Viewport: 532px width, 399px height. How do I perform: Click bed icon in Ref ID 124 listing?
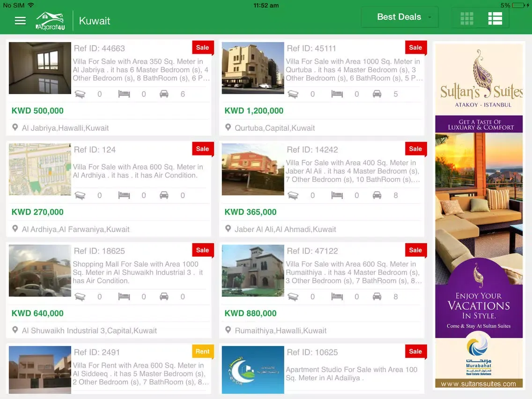pos(124,195)
